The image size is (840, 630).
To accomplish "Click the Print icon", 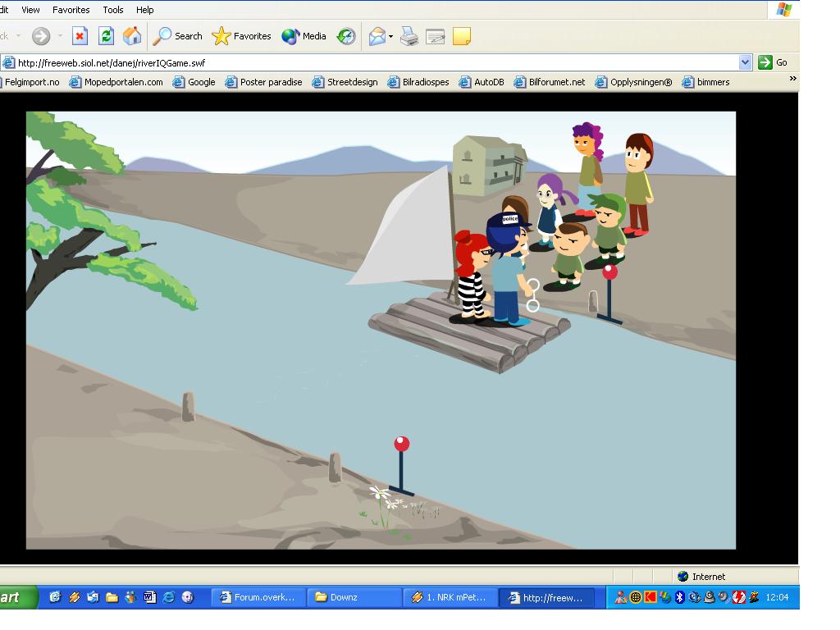I will [x=409, y=36].
